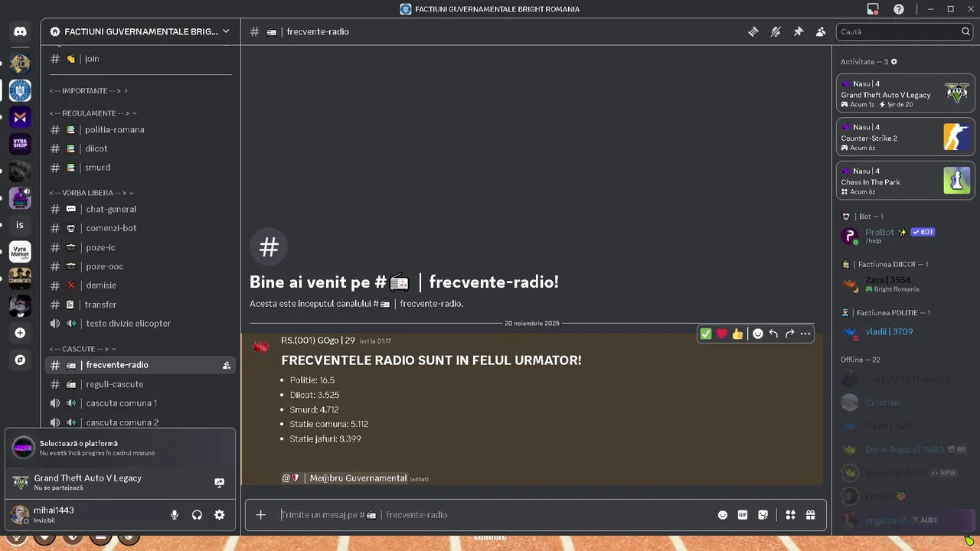React with red heart emoji

(721, 334)
